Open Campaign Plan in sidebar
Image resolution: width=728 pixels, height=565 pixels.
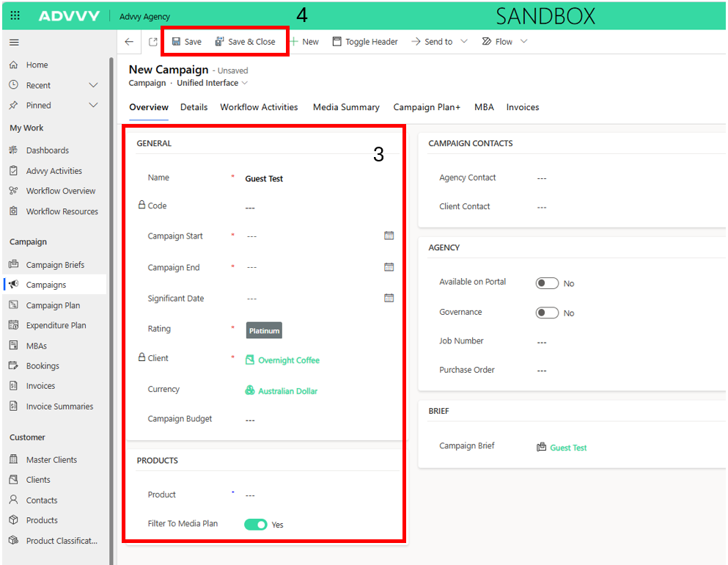54,305
